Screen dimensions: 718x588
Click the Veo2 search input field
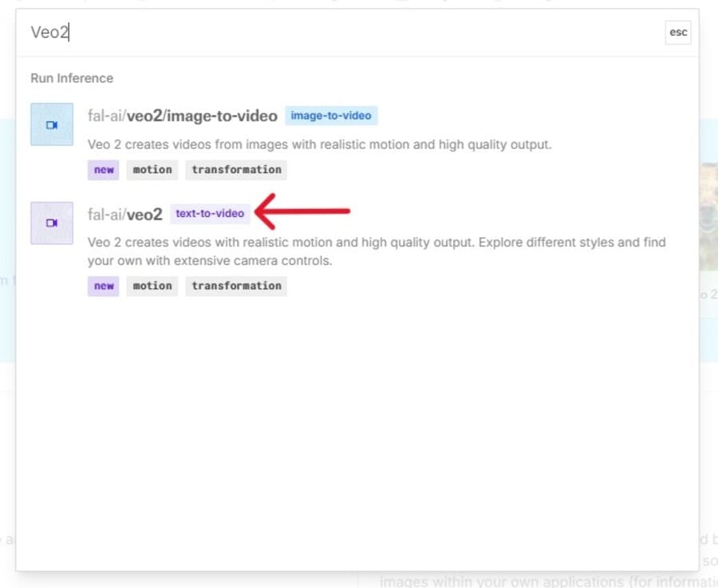(339, 33)
